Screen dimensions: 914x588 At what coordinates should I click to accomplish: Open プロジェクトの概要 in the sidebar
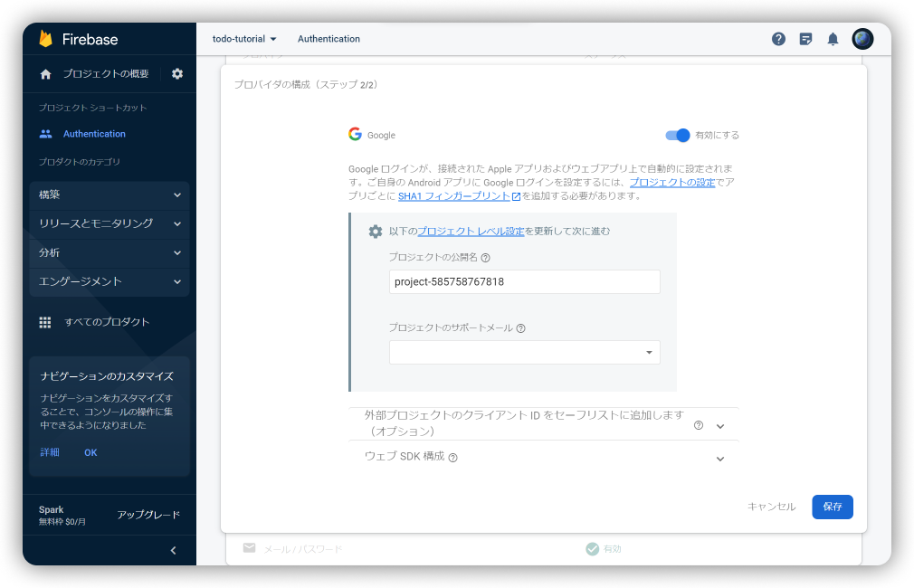point(106,74)
